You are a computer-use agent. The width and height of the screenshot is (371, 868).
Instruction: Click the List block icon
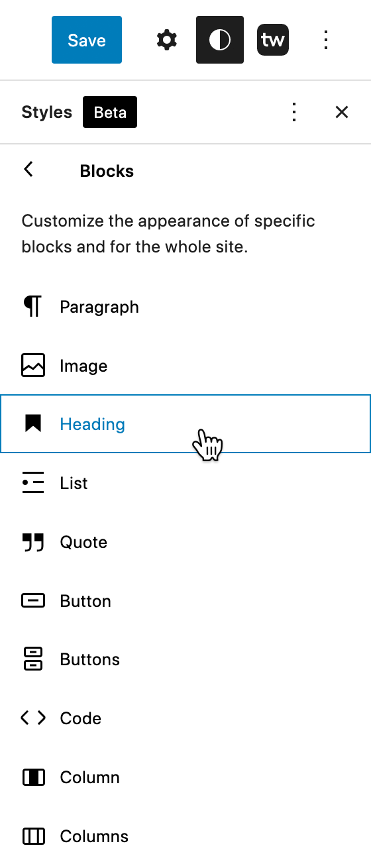pyautogui.click(x=33, y=483)
